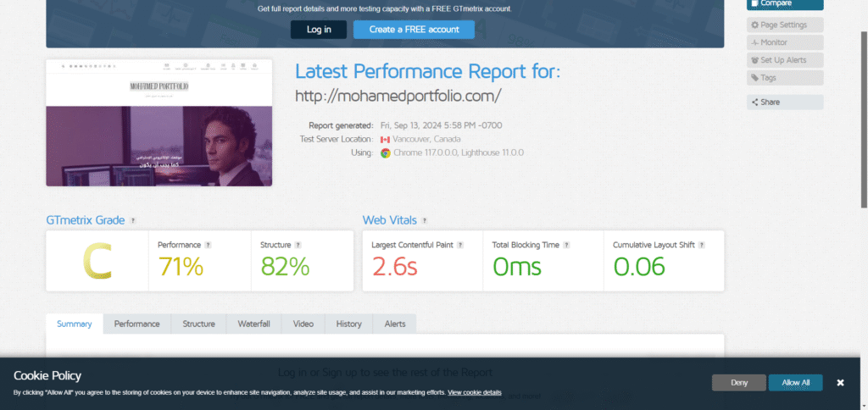Image resolution: width=868 pixels, height=410 pixels.
Task: Click Vancouver, Canada server location text
Action: click(x=426, y=140)
